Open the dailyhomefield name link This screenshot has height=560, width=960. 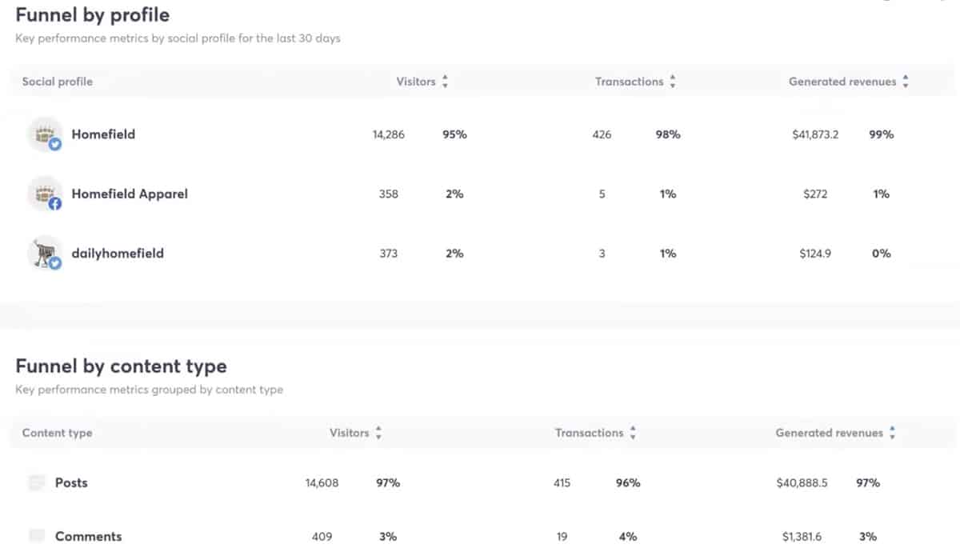pos(118,253)
